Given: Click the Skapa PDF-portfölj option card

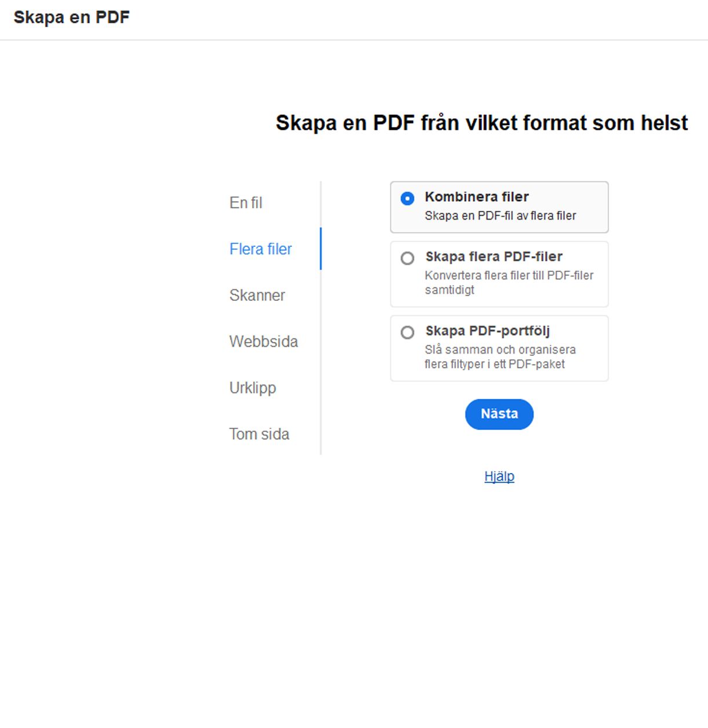Looking at the screenshot, I should tap(499, 348).
